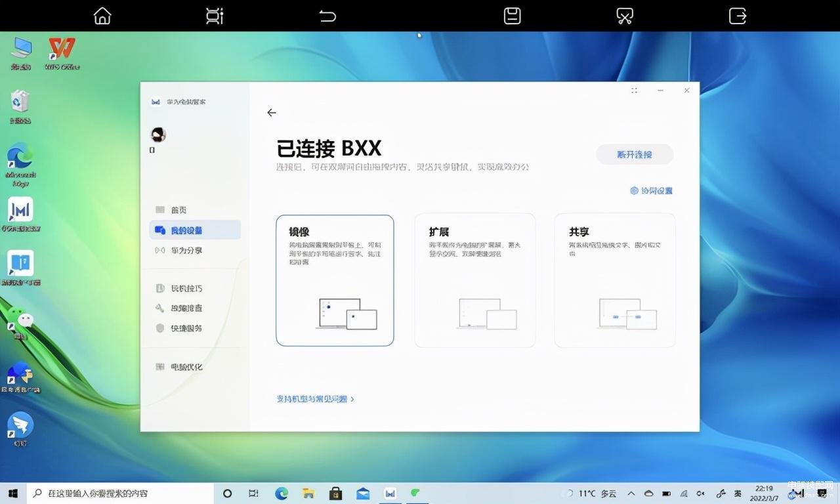The width and height of the screenshot is (840, 504).
Task: Select the 共享 mode card
Action: point(615,280)
